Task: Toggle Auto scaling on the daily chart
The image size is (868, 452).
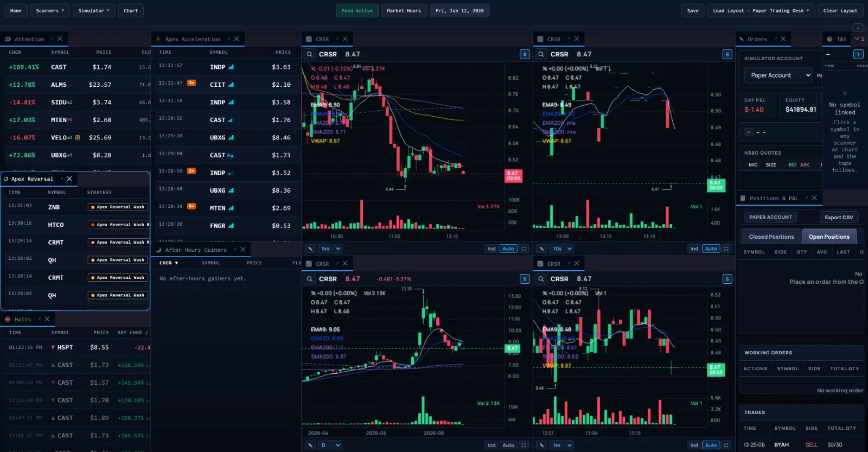Action: point(508,445)
